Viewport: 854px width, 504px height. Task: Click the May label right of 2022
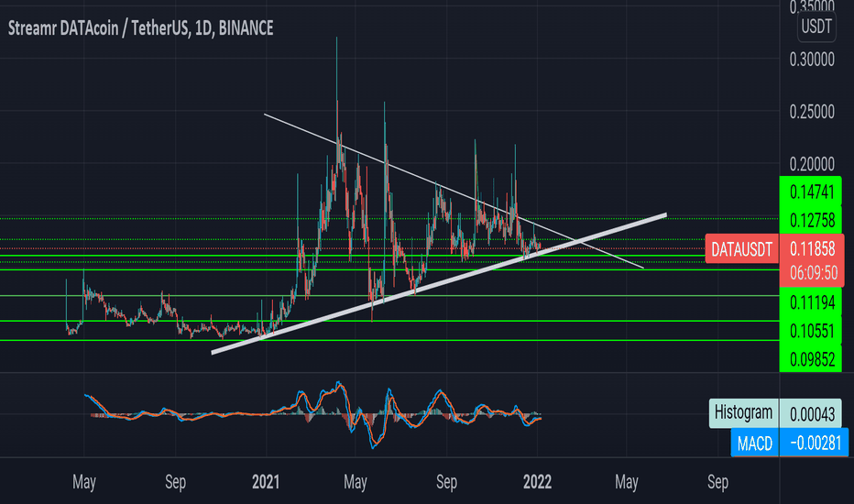pyautogui.click(x=627, y=482)
